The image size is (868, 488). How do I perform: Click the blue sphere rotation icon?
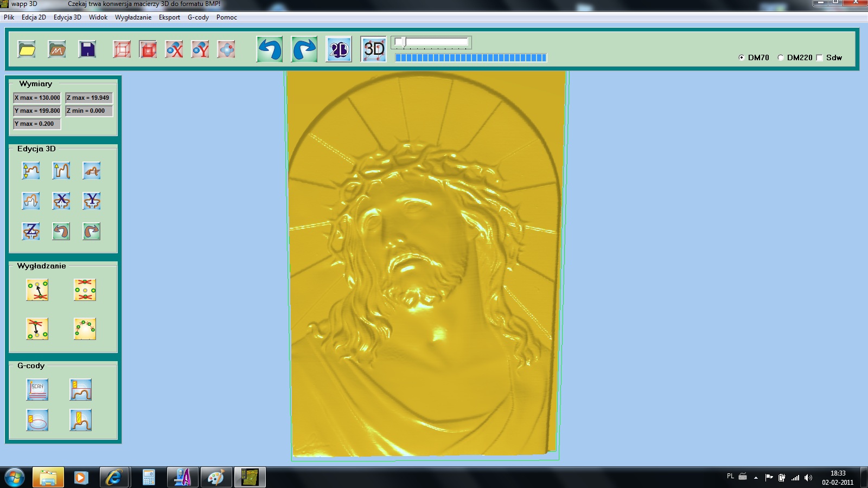226,49
